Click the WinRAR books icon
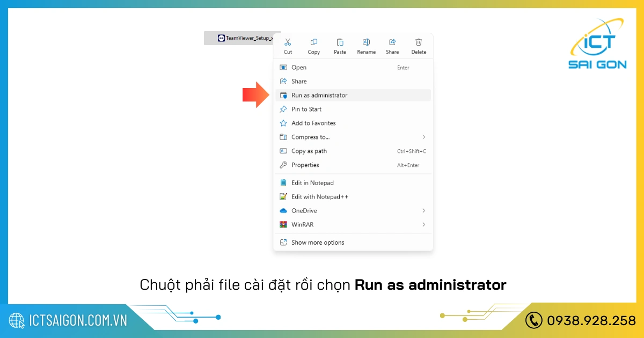This screenshot has height=338, width=644. pos(283,225)
